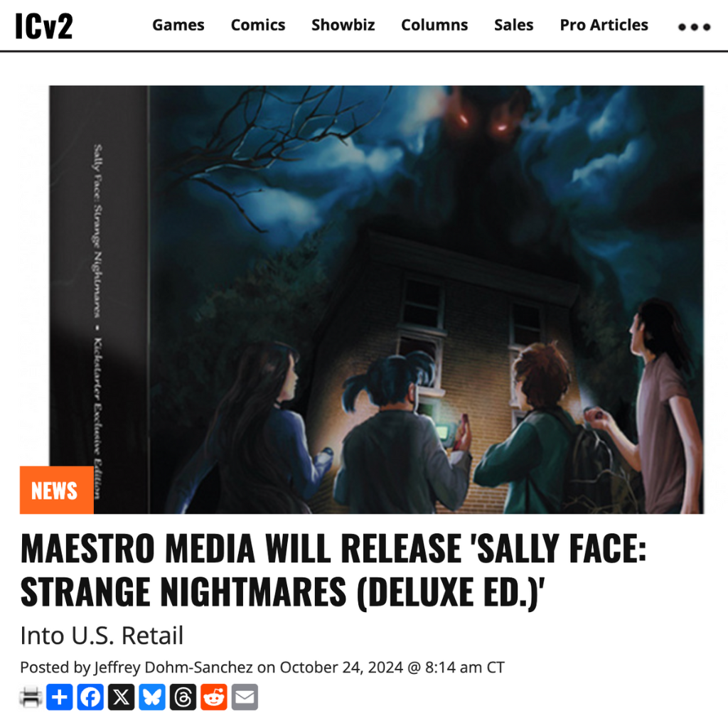This screenshot has height=728, width=728.
Task: Share the article on Threads
Action: click(183, 697)
